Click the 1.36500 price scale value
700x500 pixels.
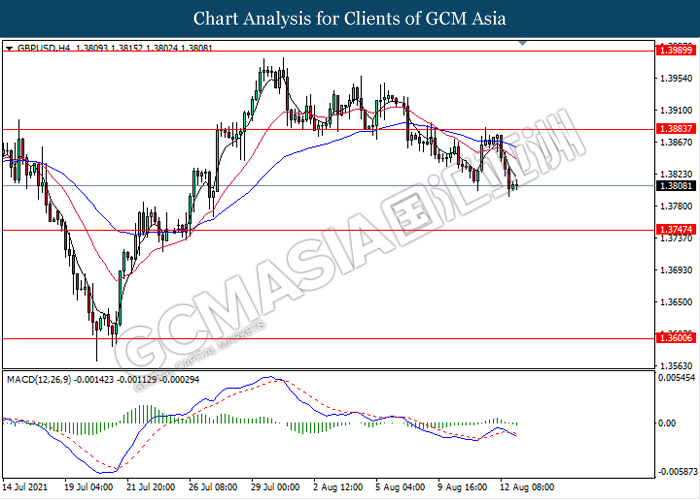(x=676, y=302)
